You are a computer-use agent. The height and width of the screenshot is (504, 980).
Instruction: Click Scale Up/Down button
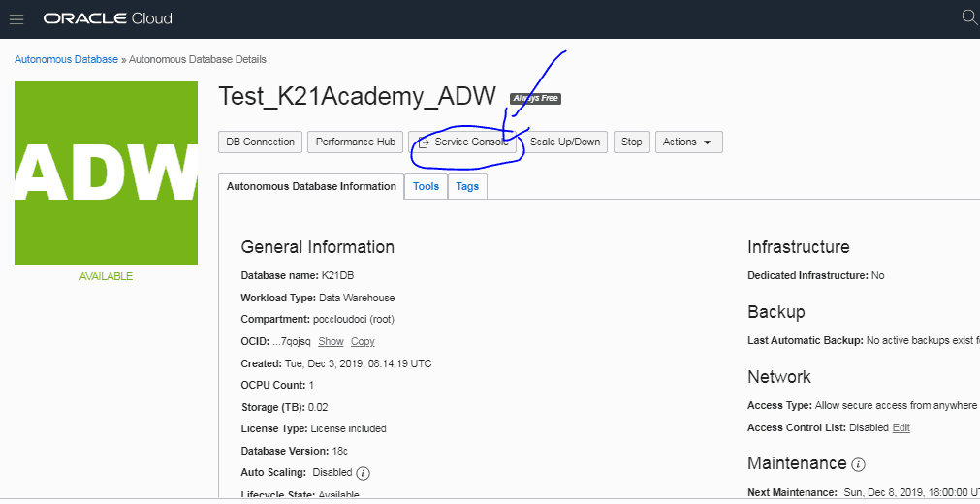click(x=565, y=142)
